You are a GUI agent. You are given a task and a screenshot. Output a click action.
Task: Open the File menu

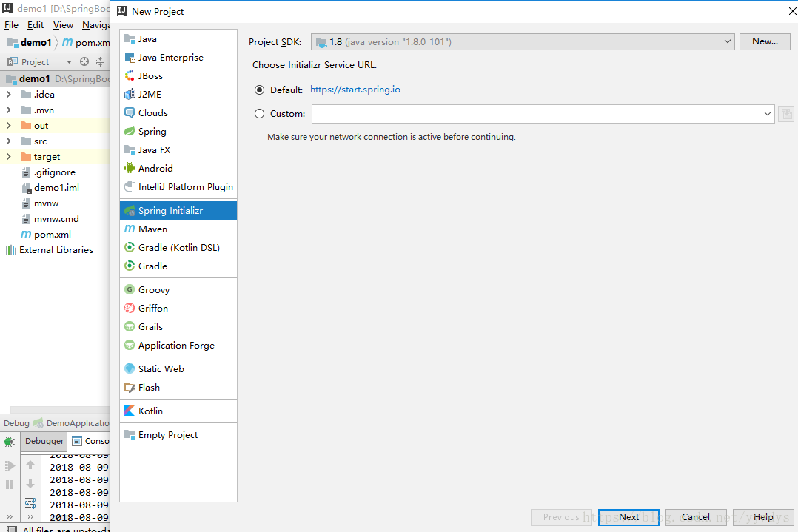[x=11, y=24]
